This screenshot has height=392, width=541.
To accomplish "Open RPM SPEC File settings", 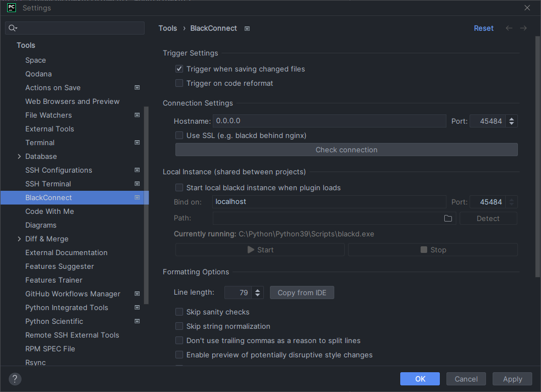I will [50, 349].
